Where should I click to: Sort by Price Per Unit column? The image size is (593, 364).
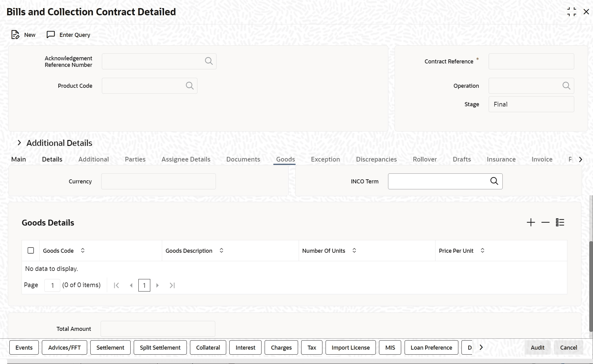[482, 251]
